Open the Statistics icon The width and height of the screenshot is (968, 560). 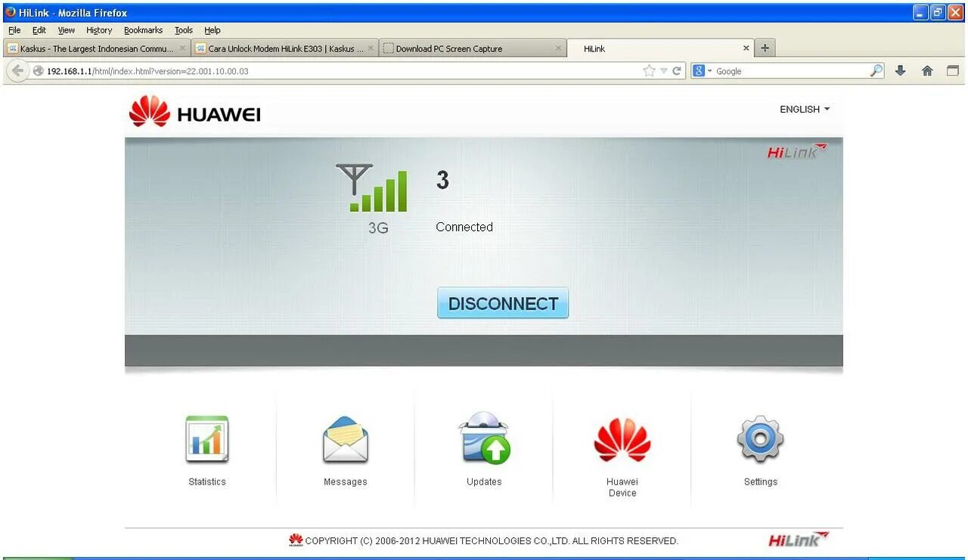point(207,439)
